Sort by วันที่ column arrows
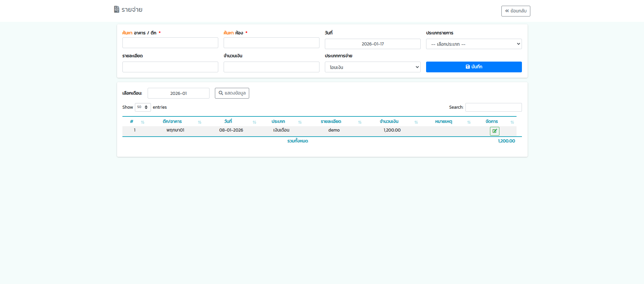644x284 pixels. pyautogui.click(x=255, y=122)
